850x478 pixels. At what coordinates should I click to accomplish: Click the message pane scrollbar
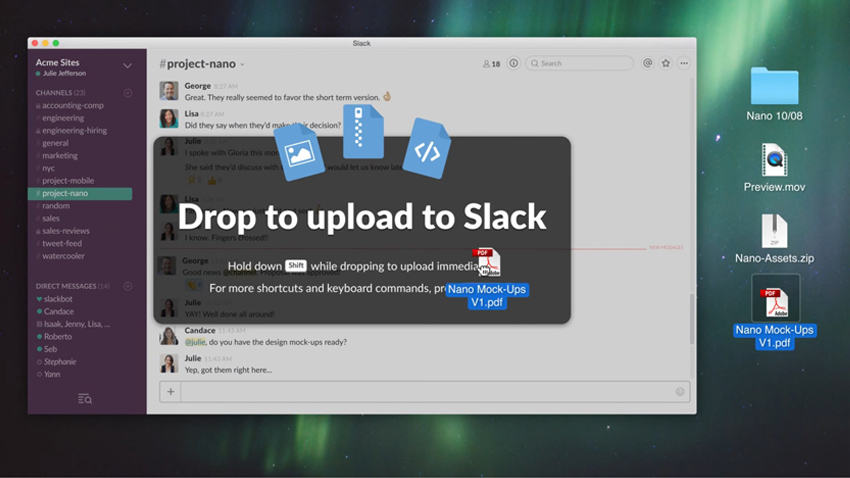tap(692, 319)
